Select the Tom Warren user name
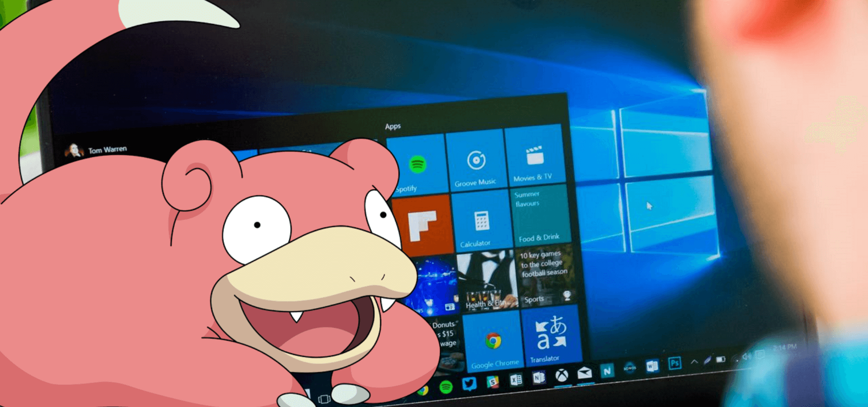This screenshot has height=407, width=868. tap(108, 150)
